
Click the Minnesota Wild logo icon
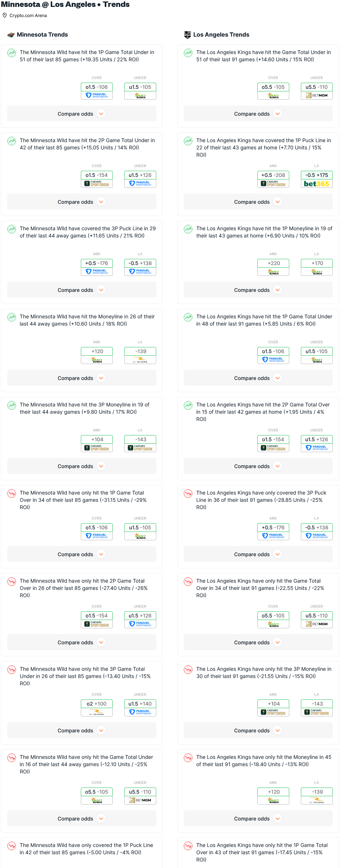coord(11,35)
